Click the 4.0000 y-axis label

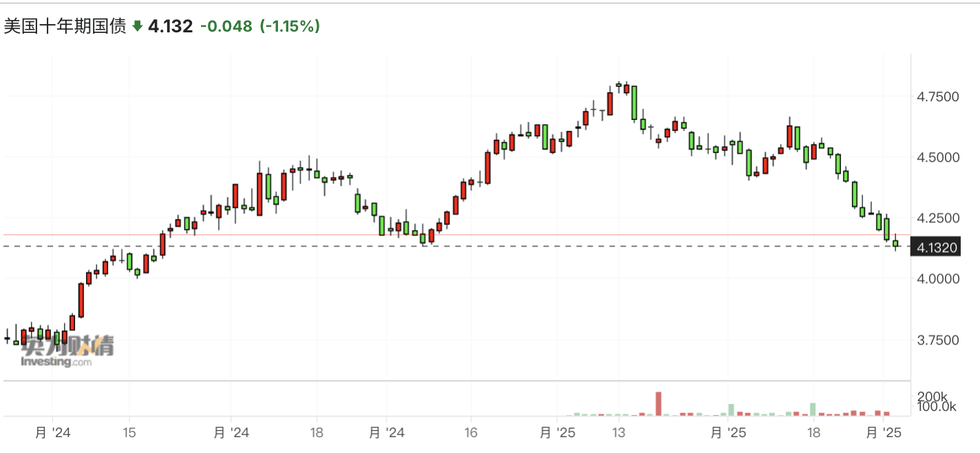point(937,279)
